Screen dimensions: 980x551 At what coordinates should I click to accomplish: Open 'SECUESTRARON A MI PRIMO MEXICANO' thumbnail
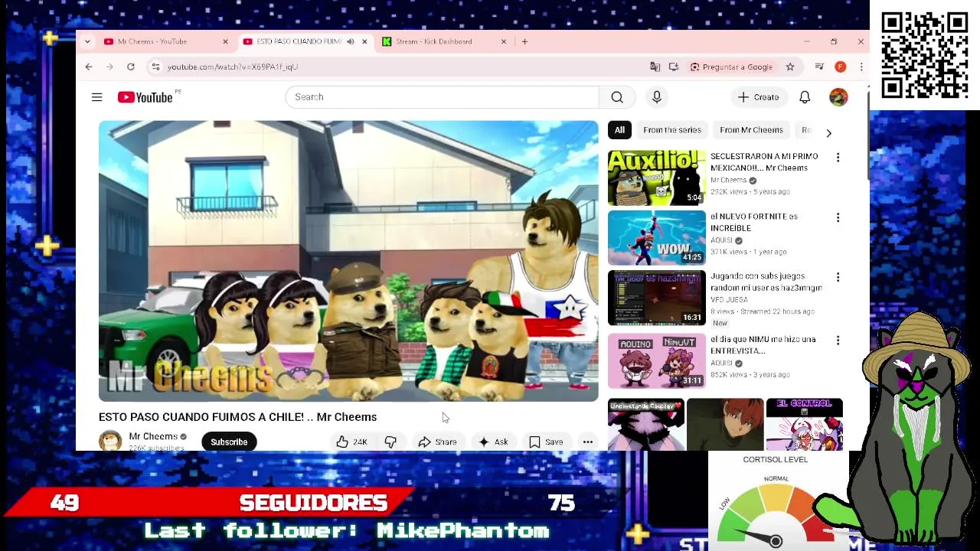(657, 178)
